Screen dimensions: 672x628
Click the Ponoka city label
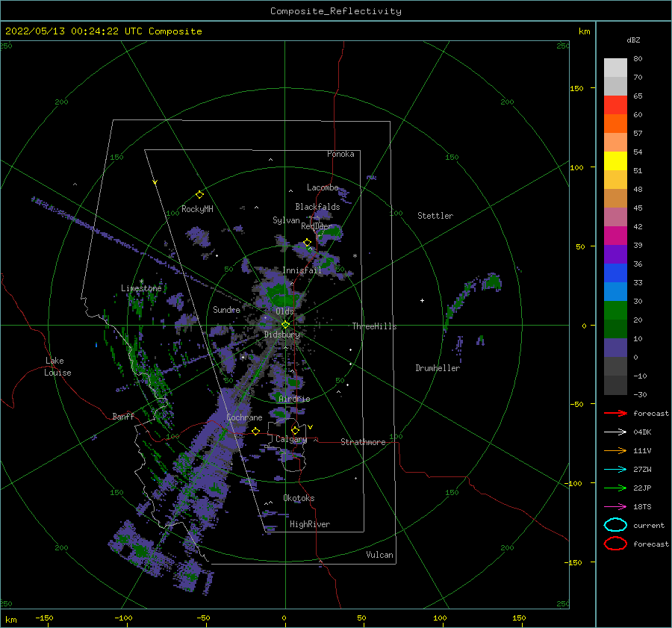(x=340, y=154)
